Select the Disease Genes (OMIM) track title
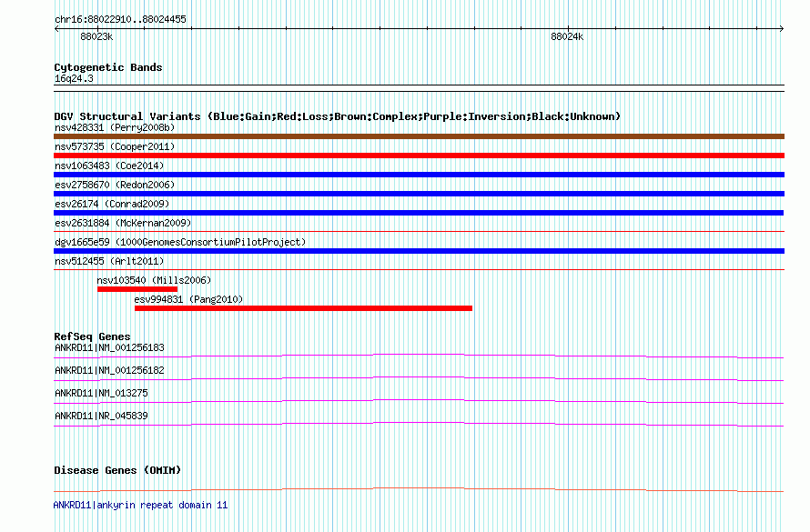Screen dimensions: 810x532 [x=117, y=470]
